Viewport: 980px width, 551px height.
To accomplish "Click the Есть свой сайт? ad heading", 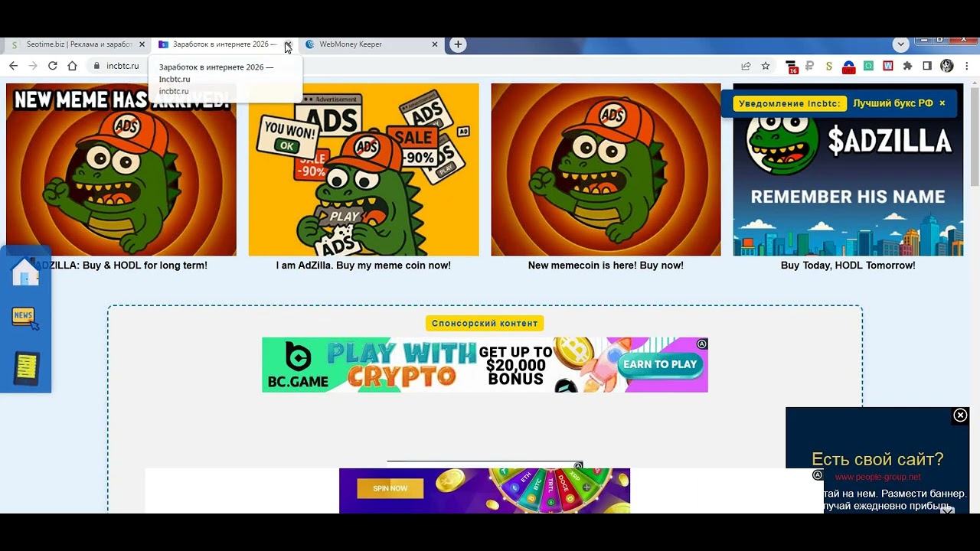I will point(877,460).
